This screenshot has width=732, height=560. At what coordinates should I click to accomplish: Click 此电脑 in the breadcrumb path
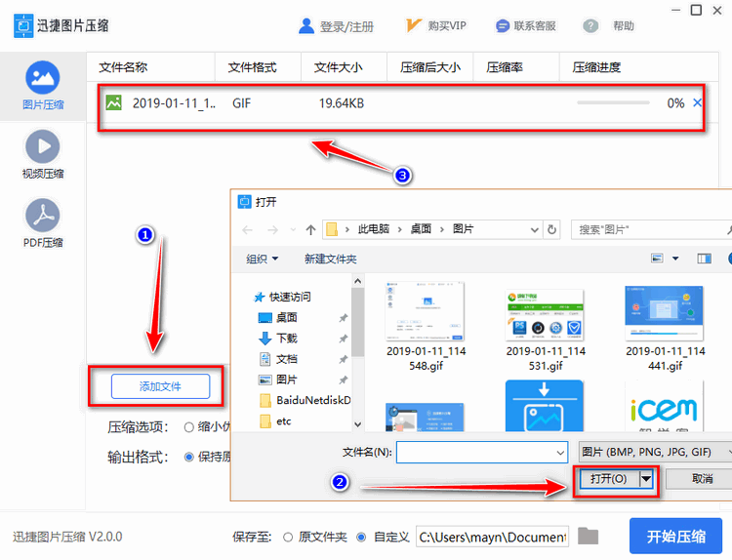coord(373,229)
